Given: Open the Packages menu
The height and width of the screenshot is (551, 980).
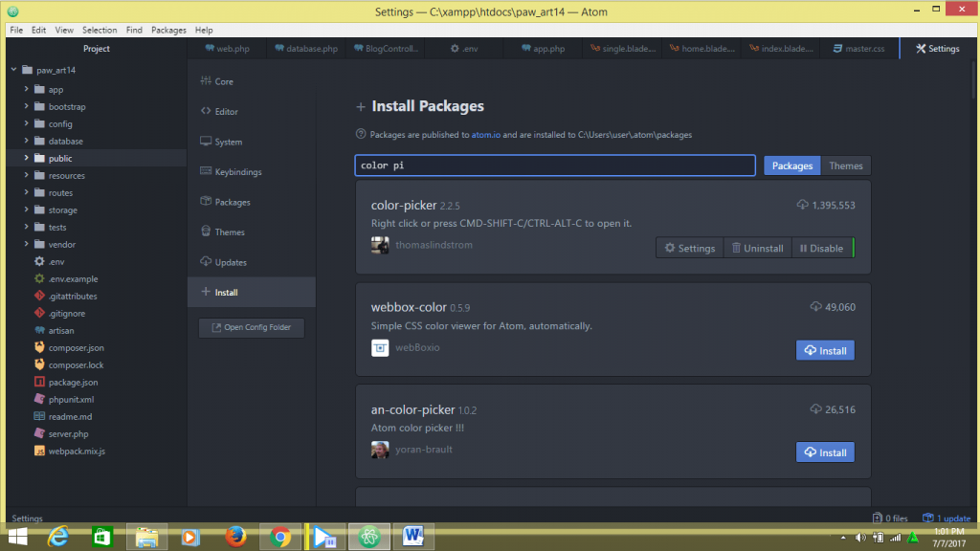Looking at the screenshot, I should [168, 30].
